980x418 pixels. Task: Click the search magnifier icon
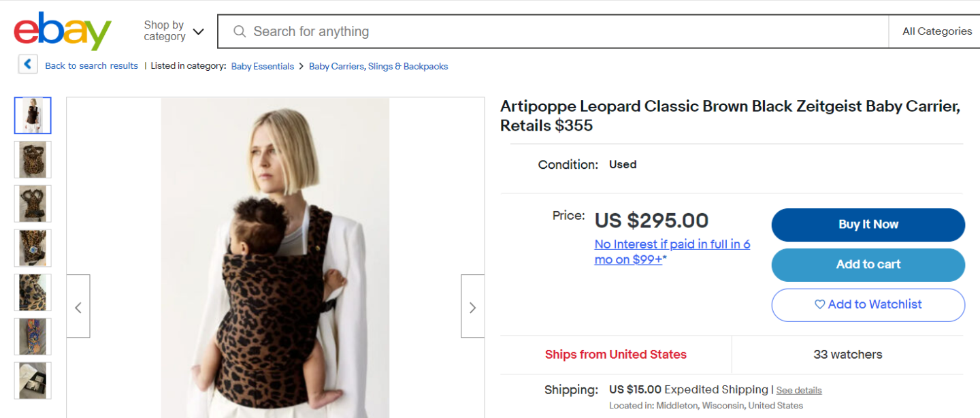pyautogui.click(x=240, y=31)
